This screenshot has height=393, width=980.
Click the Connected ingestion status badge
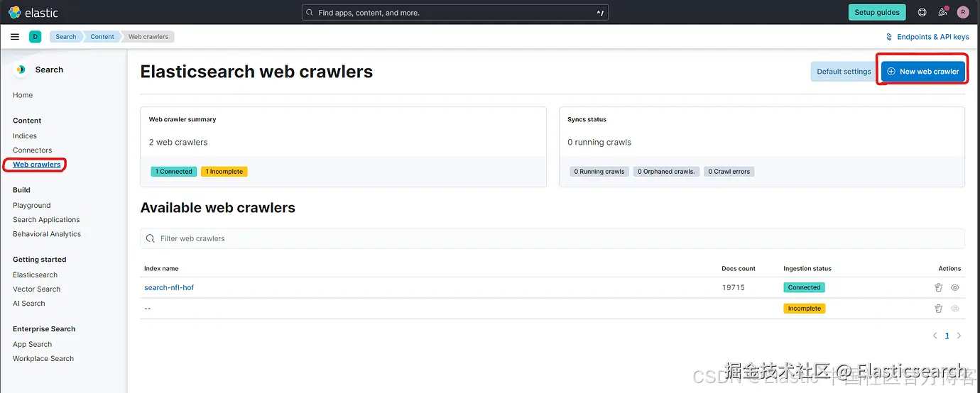tap(804, 287)
